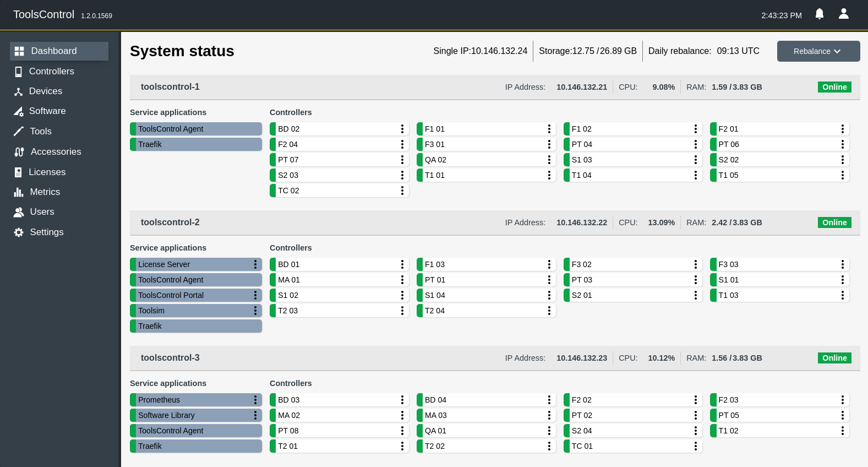Select the Traefik service on toolscontrol-1
Screen dimensions: 868x467
click(x=196, y=144)
